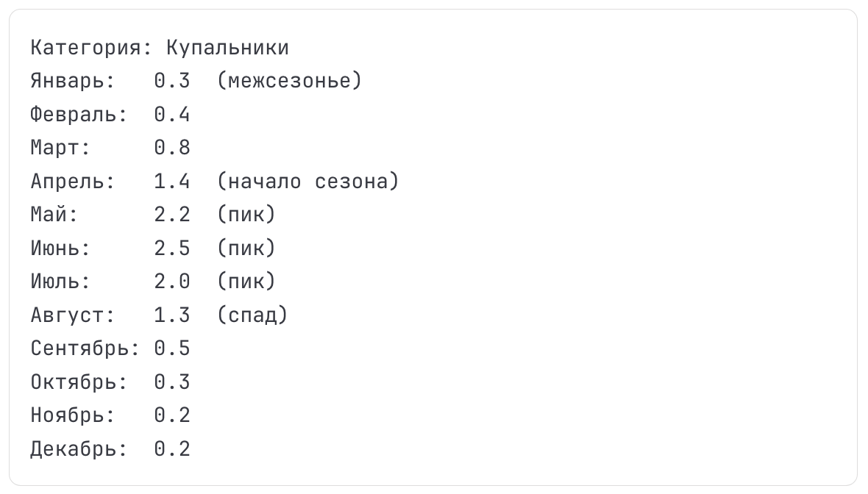The width and height of the screenshot is (868, 494).
Task: Click the "(межсезонье)" note
Action: pyautogui.click(x=289, y=81)
